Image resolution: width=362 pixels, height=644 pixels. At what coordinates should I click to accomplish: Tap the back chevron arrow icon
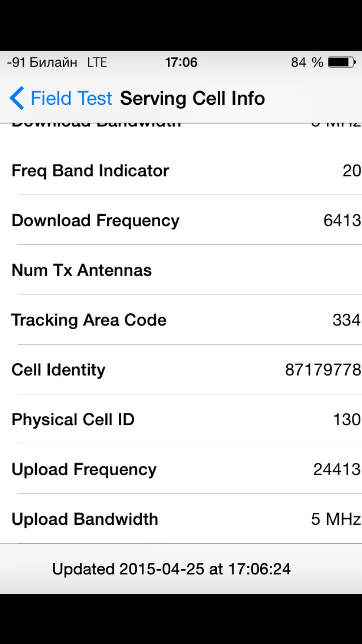click(x=17, y=98)
